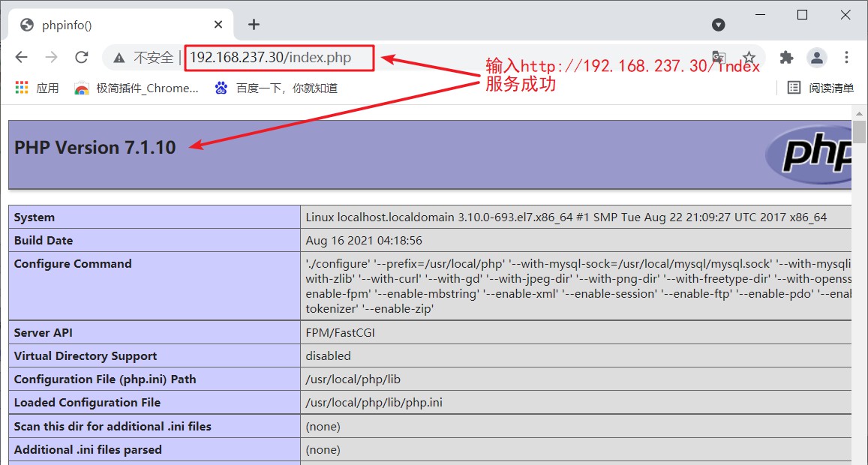The height and width of the screenshot is (465, 868).
Task: Click the address bar URL 192.168.237.30/index.php
Action: [x=270, y=58]
